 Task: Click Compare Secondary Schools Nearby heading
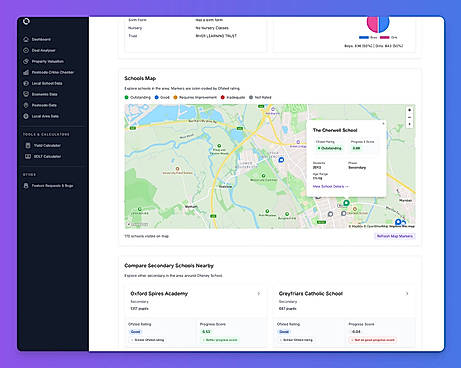coord(169,266)
